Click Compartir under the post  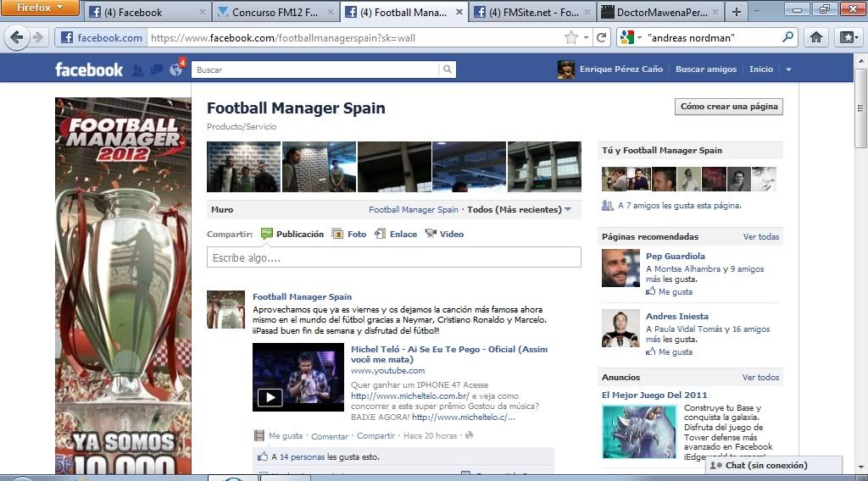(x=376, y=435)
